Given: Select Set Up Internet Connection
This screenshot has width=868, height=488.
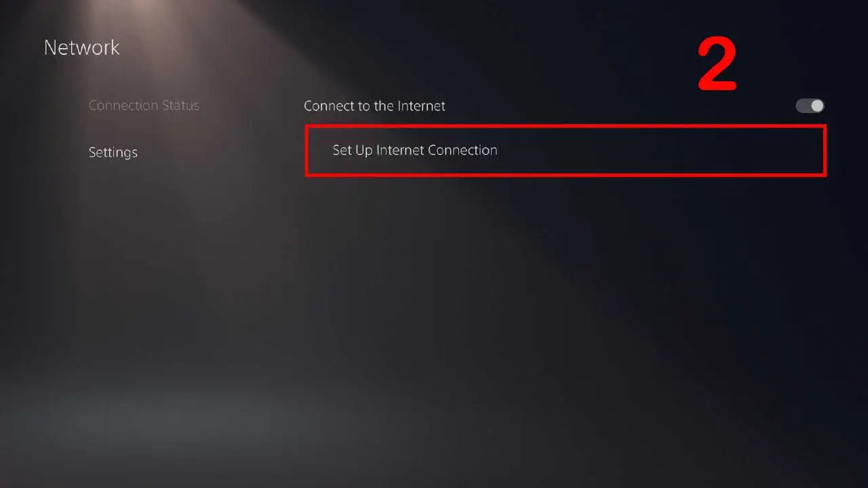Looking at the screenshot, I should 566,150.
